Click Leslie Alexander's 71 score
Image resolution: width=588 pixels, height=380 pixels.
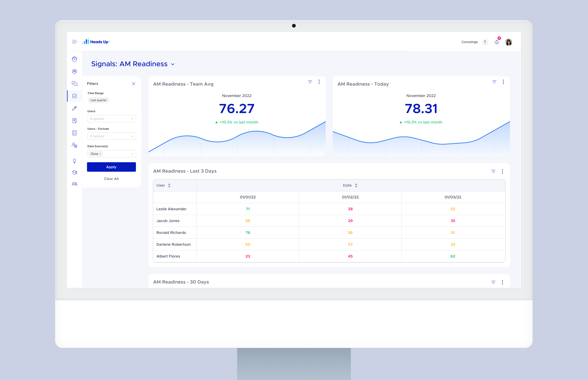coord(248,209)
